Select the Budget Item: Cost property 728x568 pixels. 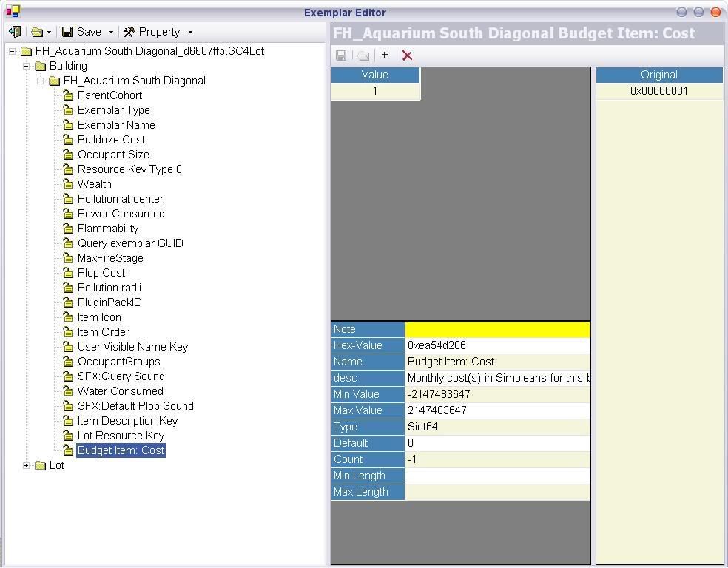[x=121, y=450]
